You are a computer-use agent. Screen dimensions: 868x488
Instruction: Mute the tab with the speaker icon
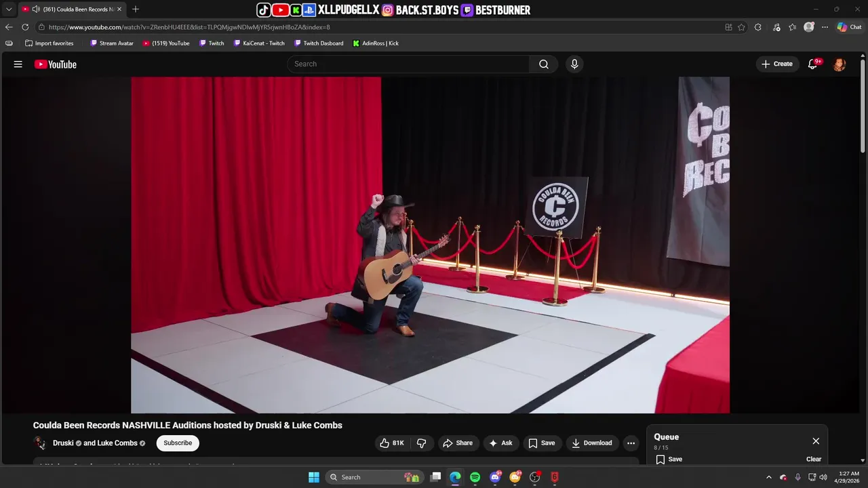[36, 9]
